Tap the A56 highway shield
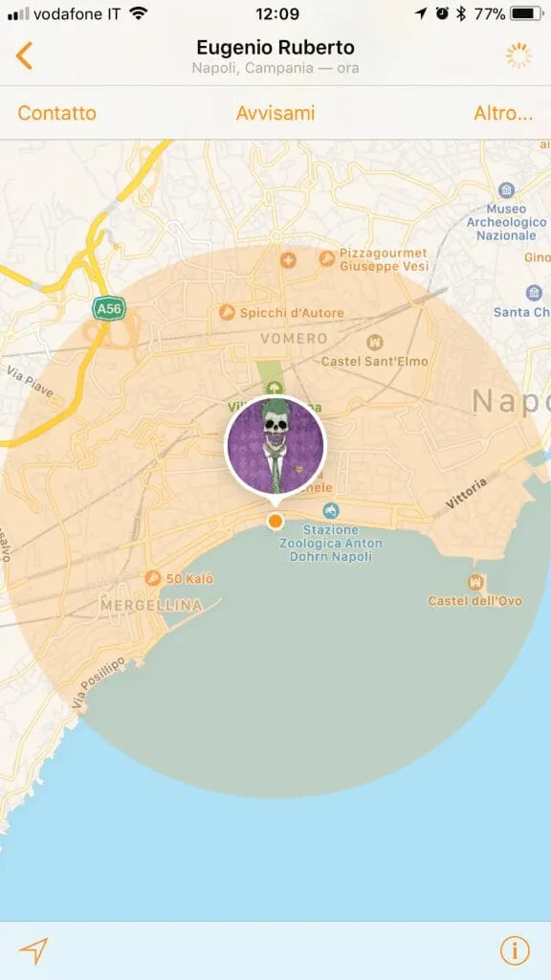 [x=109, y=308]
